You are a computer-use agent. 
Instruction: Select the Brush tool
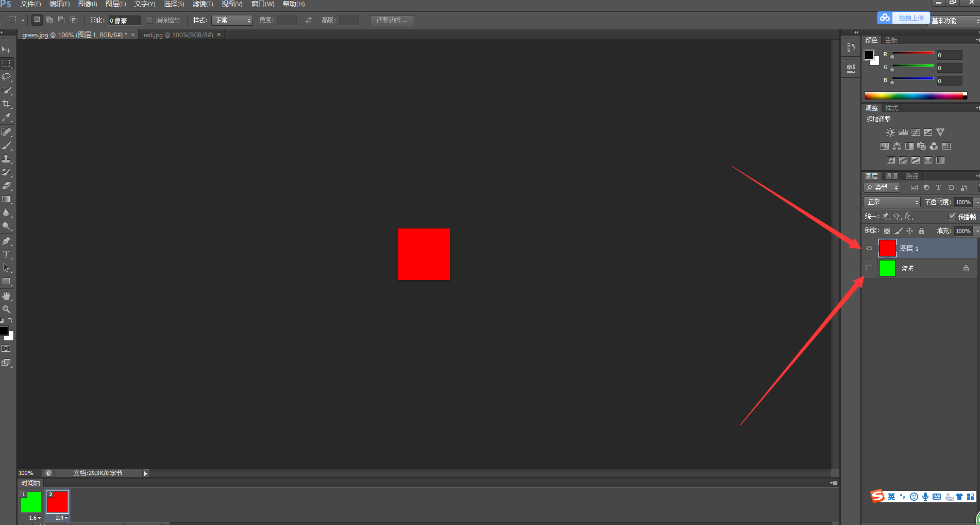click(x=6, y=145)
